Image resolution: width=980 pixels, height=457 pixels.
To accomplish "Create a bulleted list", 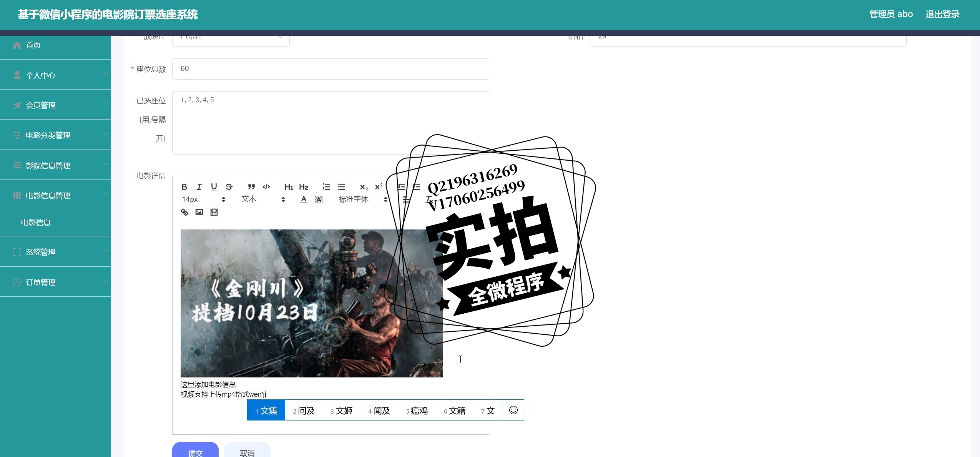I will [x=341, y=187].
